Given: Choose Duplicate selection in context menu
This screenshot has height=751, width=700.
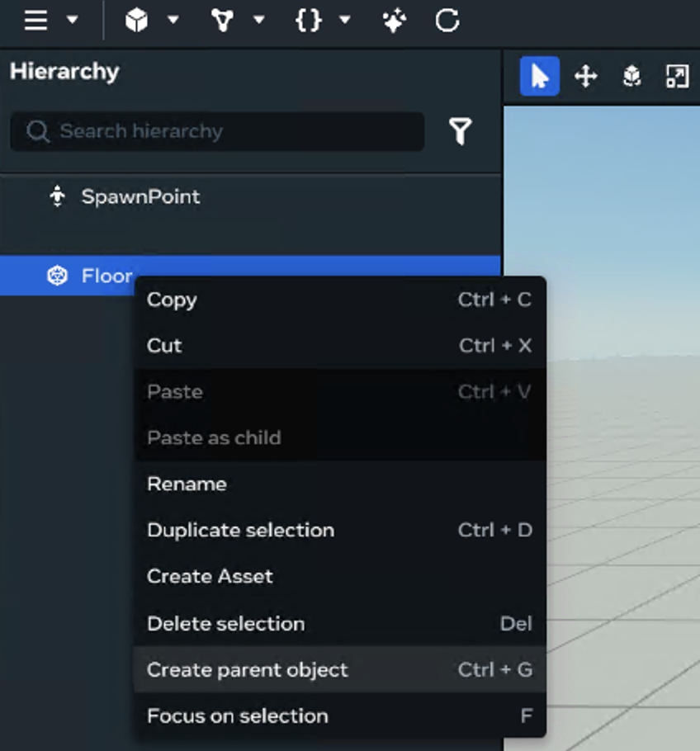Looking at the screenshot, I should pos(240,530).
